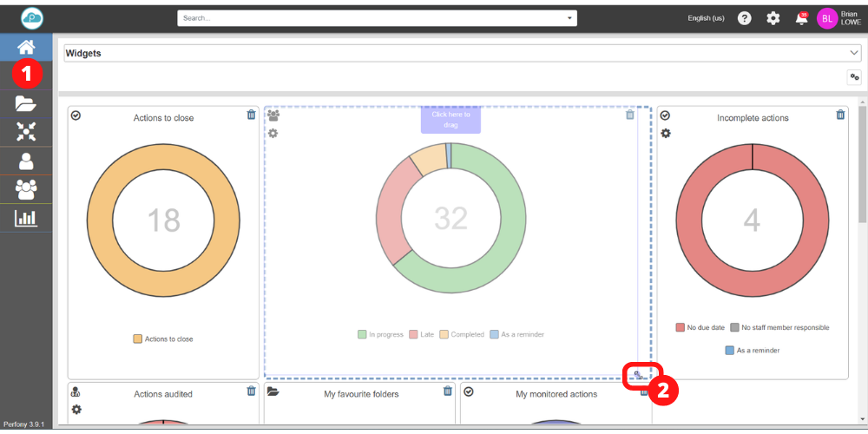Open the single user sidebar icon
The height and width of the screenshot is (434, 868).
tap(26, 161)
